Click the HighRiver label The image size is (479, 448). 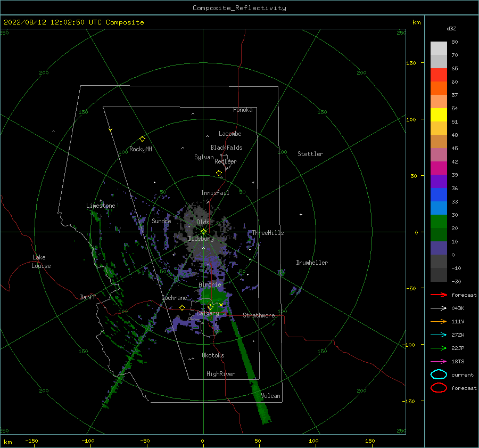(221, 374)
